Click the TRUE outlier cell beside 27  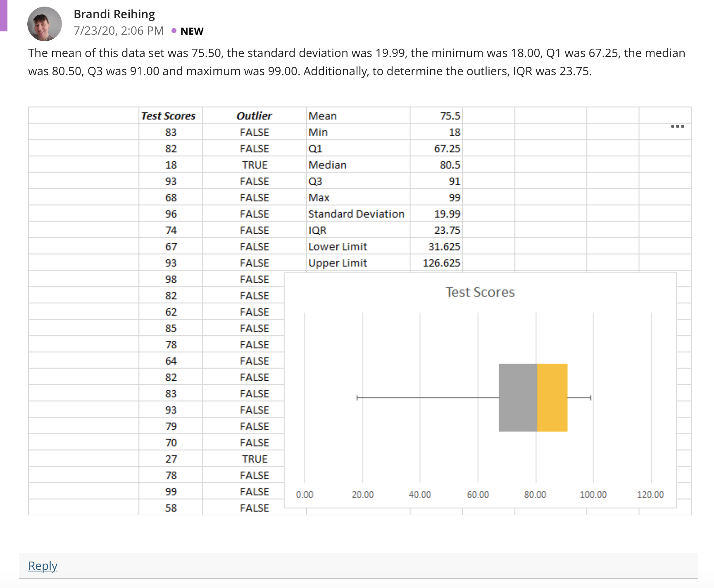tap(254, 459)
